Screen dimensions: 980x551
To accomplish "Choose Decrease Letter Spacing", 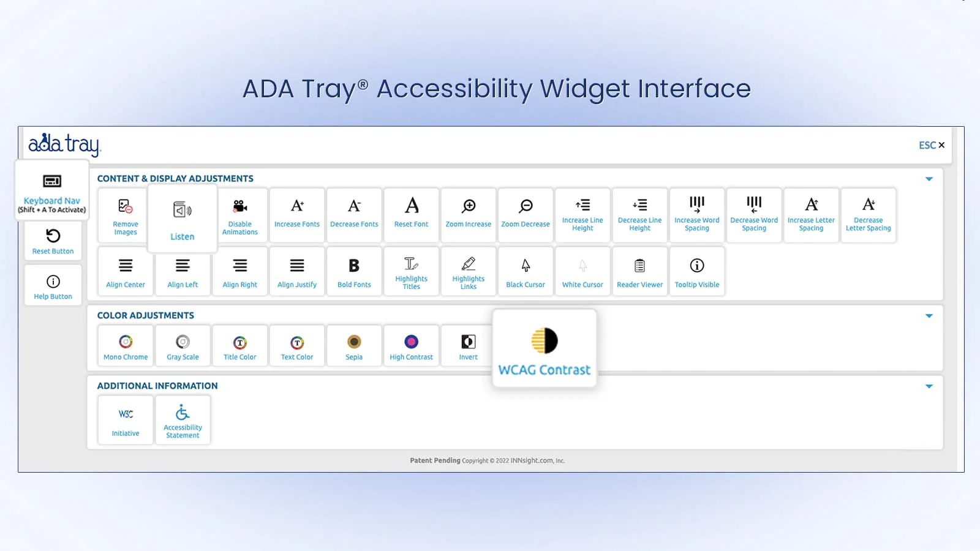I will [869, 216].
